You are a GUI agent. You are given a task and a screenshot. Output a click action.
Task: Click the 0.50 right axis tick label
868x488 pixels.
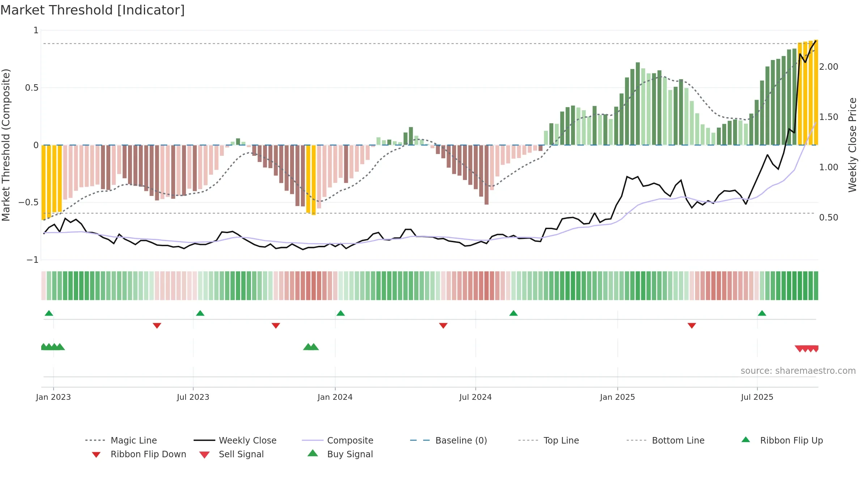[x=829, y=218]
